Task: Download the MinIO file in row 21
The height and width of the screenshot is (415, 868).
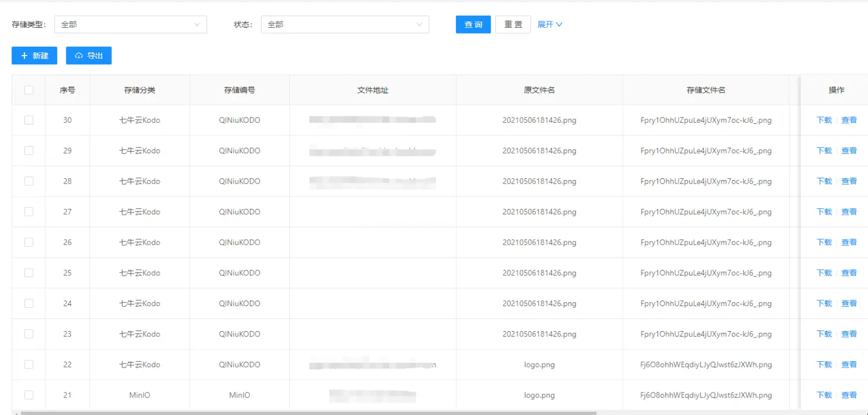Action: (x=824, y=395)
